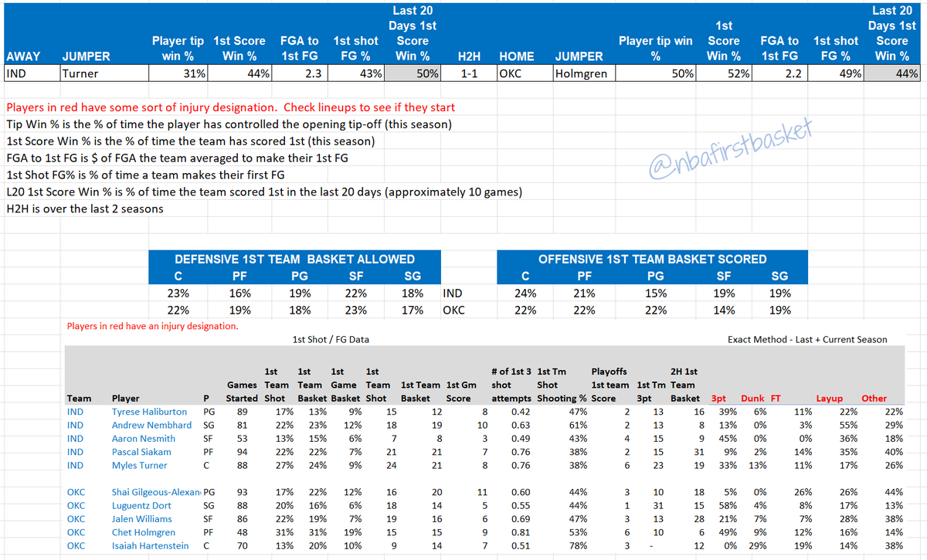Viewport: 927px width, 560px height.
Task: Click the red 3pt column header
Action: pyautogui.click(x=718, y=399)
